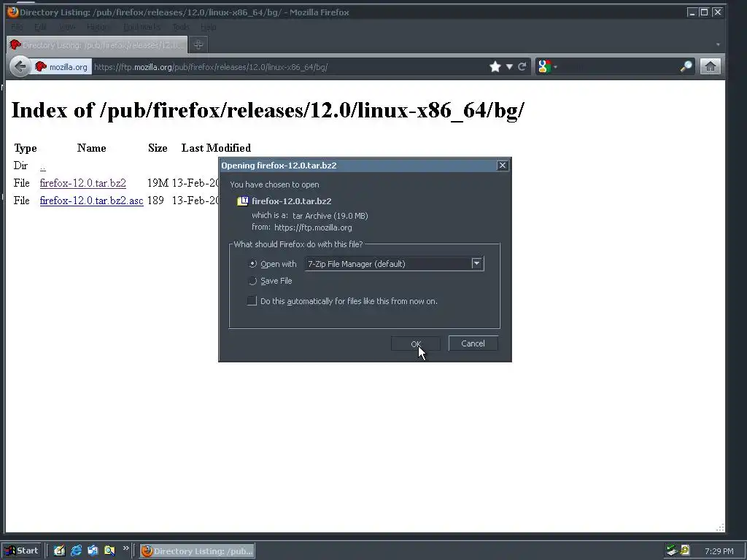Open the Tools menu
Screen dimensions: 747x560
coord(181,27)
